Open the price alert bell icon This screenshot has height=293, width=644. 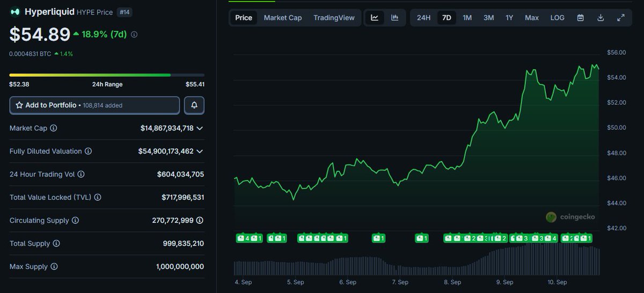pos(194,105)
